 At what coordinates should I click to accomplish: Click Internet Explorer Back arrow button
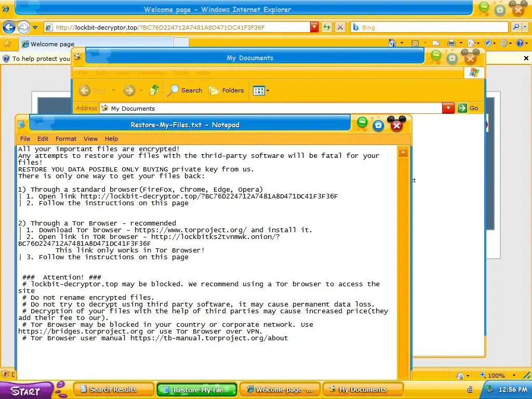[x=9, y=27]
